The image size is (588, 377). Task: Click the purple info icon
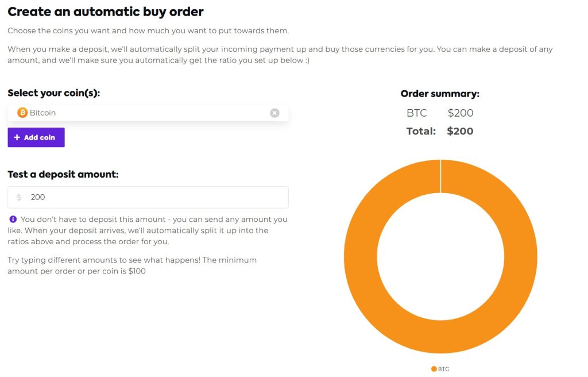tap(13, 219)
